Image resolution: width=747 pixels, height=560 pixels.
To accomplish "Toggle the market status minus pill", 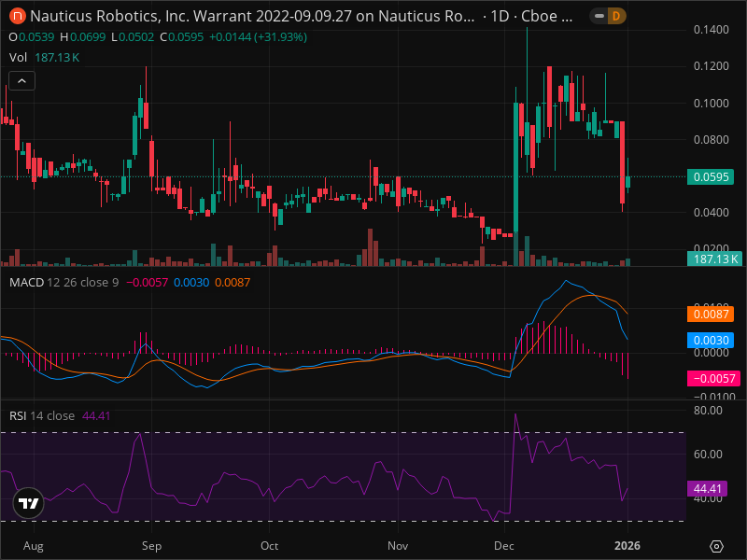I will [599, 16].
